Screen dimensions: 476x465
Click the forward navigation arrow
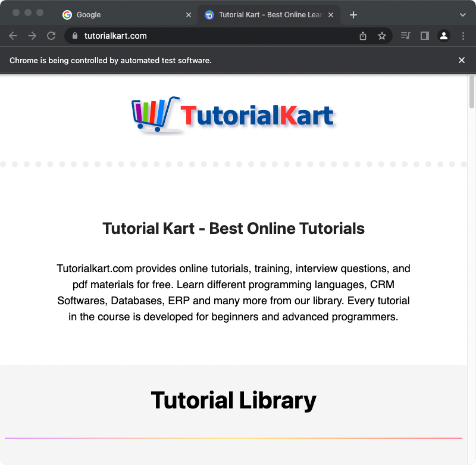[32, 36]
